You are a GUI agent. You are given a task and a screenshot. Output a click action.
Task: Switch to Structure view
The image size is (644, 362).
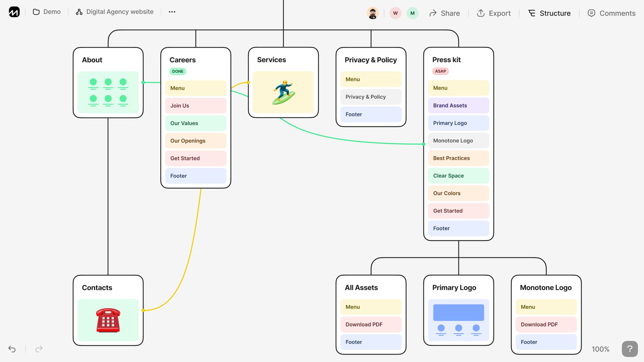[x=555, y=13]
